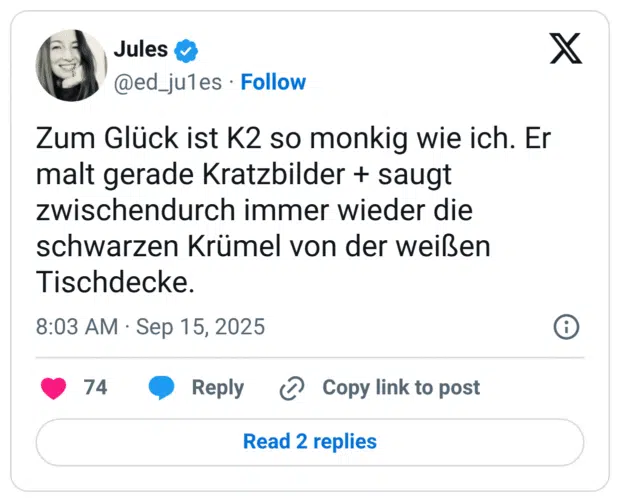Click the blue verified badge beside Jules
The image size is (620, 502).
(x=186, y=49)
